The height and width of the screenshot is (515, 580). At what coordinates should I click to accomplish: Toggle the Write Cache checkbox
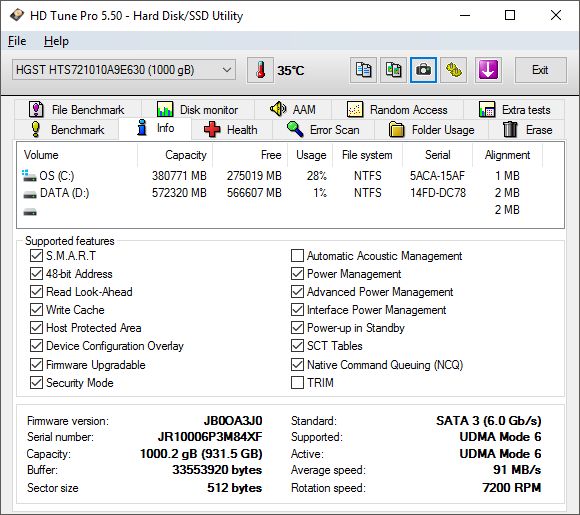pos(36,310)
